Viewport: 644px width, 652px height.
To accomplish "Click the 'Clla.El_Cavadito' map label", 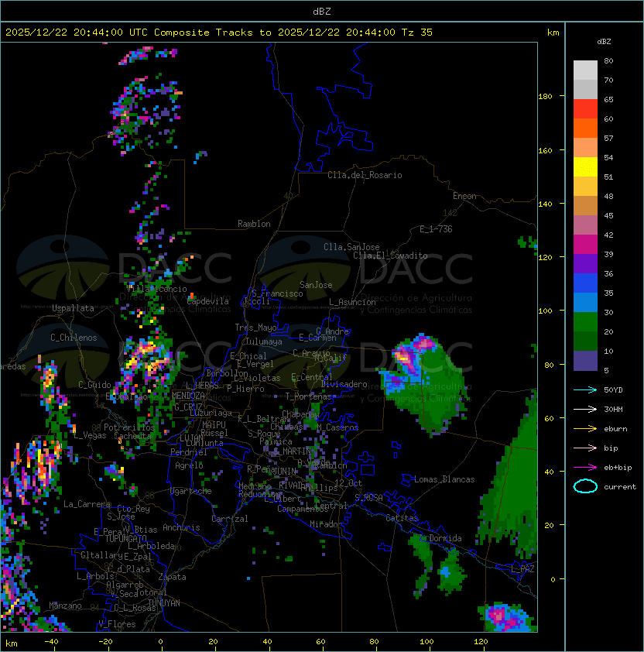I will tap(390, 256).
